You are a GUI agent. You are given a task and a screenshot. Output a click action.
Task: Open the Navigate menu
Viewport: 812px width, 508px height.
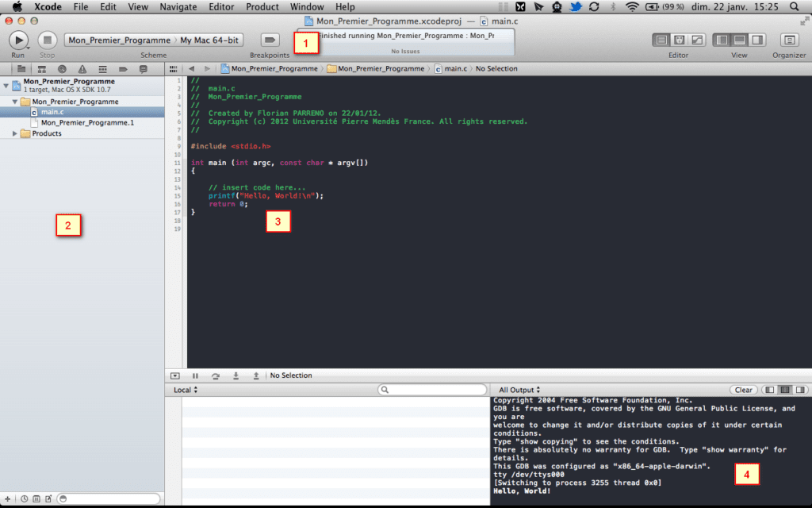(x=178, y=6)
